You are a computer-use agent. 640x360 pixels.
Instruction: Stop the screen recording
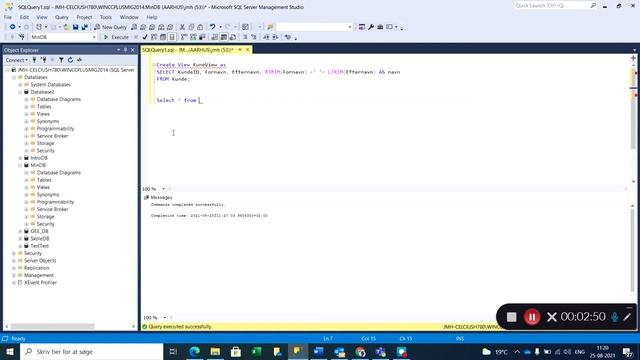pyautogui.click(x=511, y=317)
